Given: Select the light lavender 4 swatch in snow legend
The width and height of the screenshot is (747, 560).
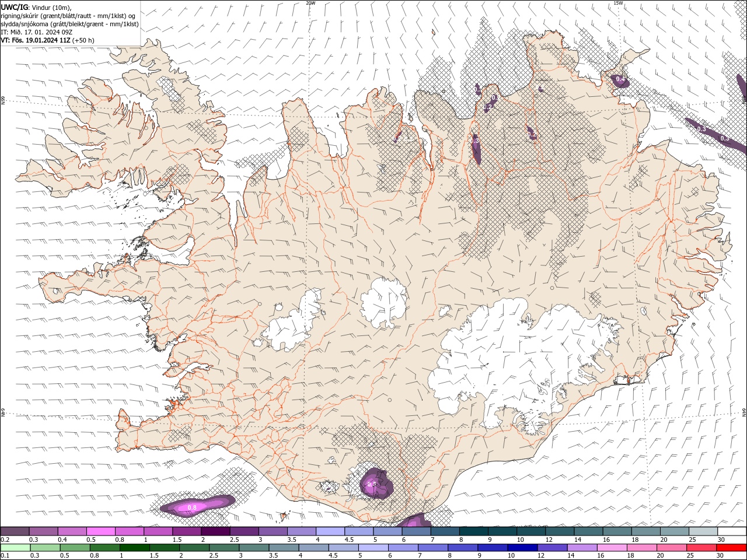Looking at the screenshot, I should pos(331,531).
